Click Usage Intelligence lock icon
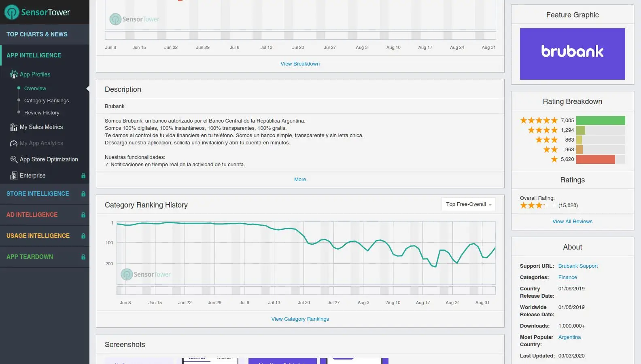The height and width of the screenshot is (364, 641). [x=83, y=236]
